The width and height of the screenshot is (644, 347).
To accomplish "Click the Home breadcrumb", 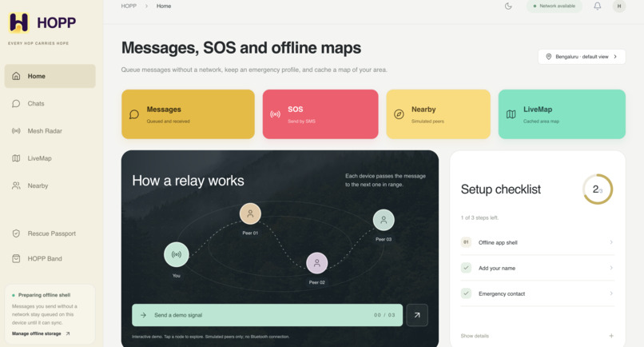I will tap(164, 6).
